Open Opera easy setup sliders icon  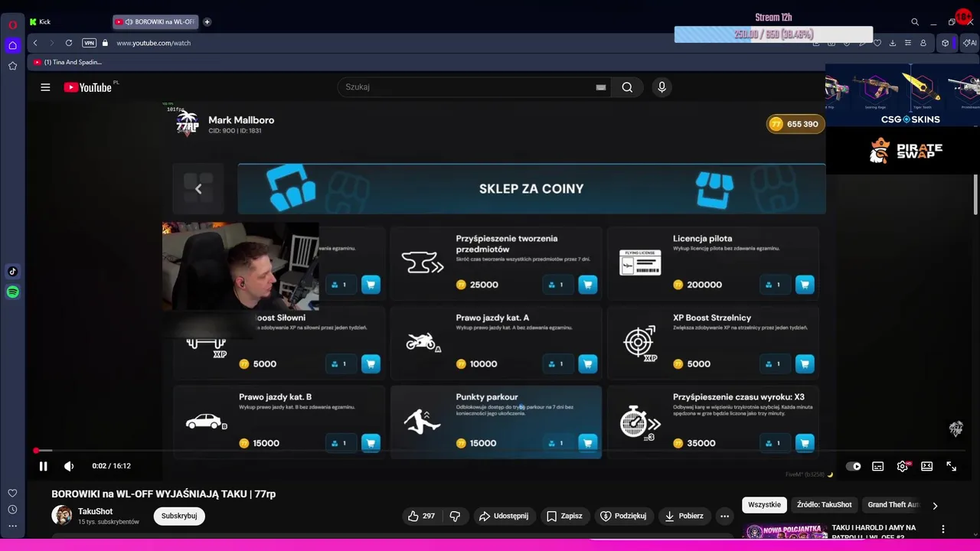tap(908, 43)
